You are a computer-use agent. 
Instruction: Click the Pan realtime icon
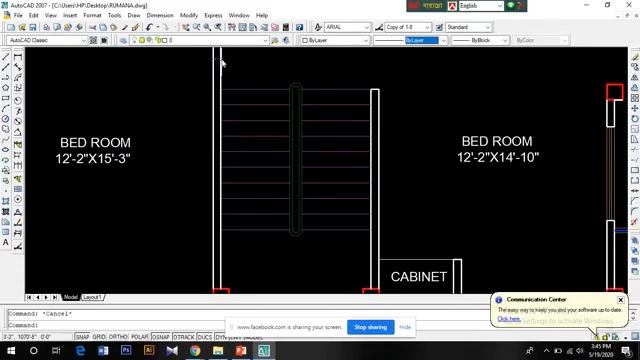(x=186, y=27)
